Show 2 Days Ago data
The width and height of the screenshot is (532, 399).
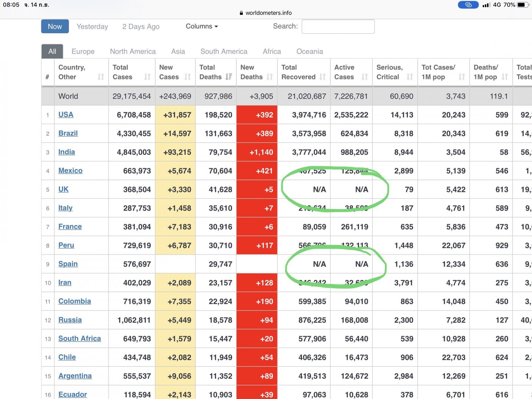141,27
